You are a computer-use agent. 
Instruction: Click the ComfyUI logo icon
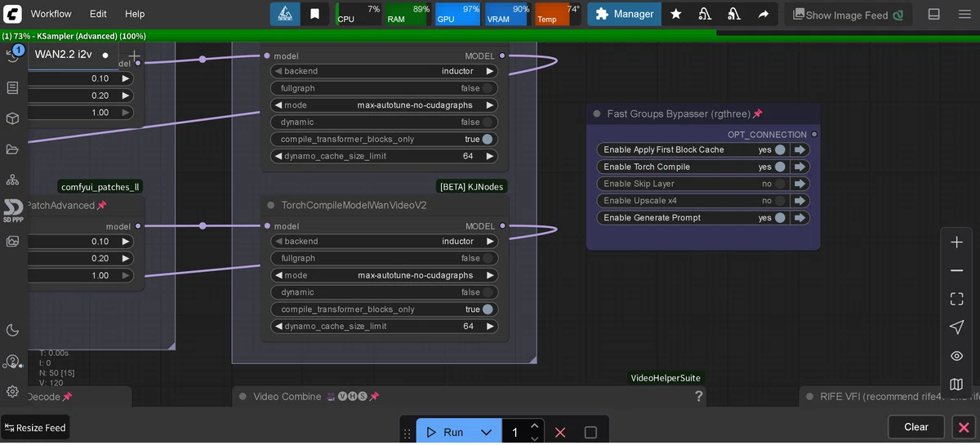coord(12,13)
